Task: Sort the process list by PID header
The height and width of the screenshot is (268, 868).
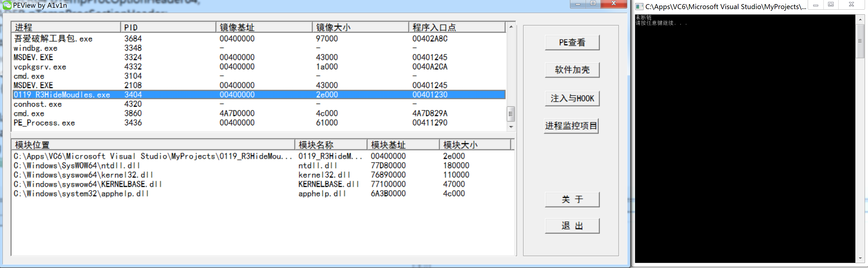Action: pos(168,27)
